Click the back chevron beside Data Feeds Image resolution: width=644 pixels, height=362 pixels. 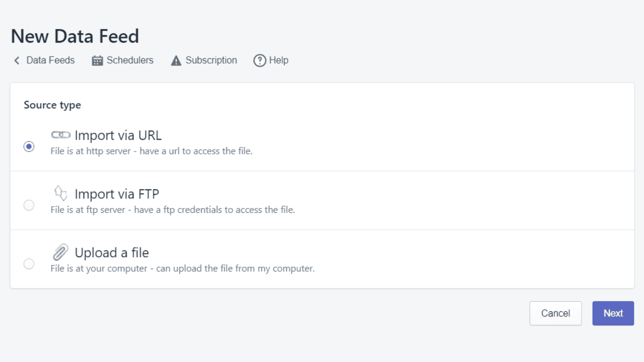(x=17, y=61)
